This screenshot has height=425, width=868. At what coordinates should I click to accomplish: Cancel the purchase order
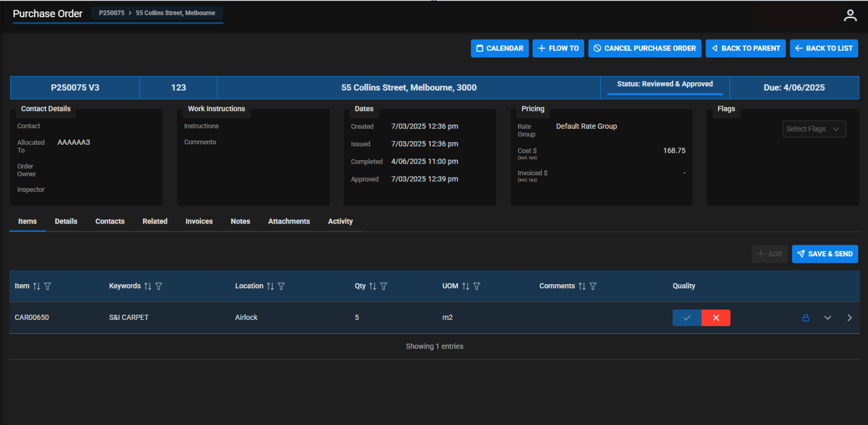[644, 48]
